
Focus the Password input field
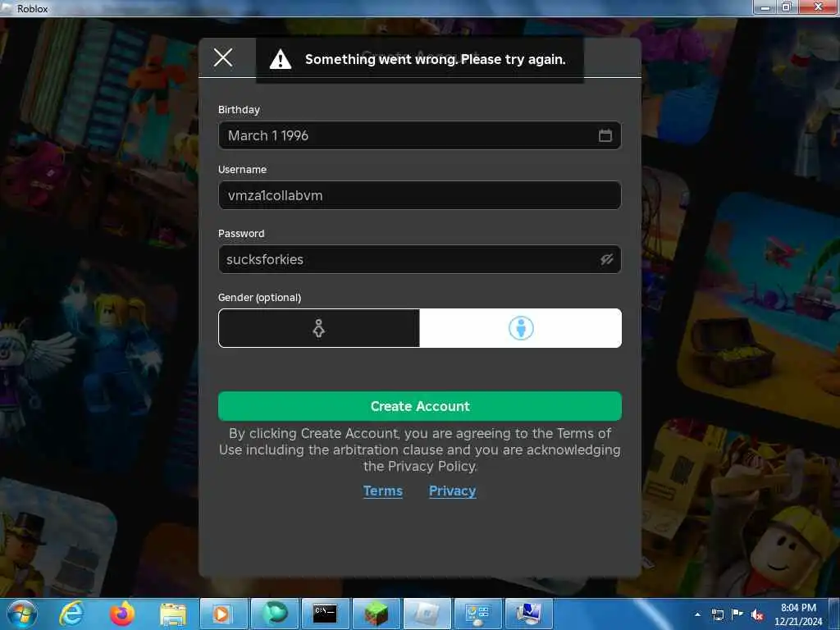click(419, 259)
